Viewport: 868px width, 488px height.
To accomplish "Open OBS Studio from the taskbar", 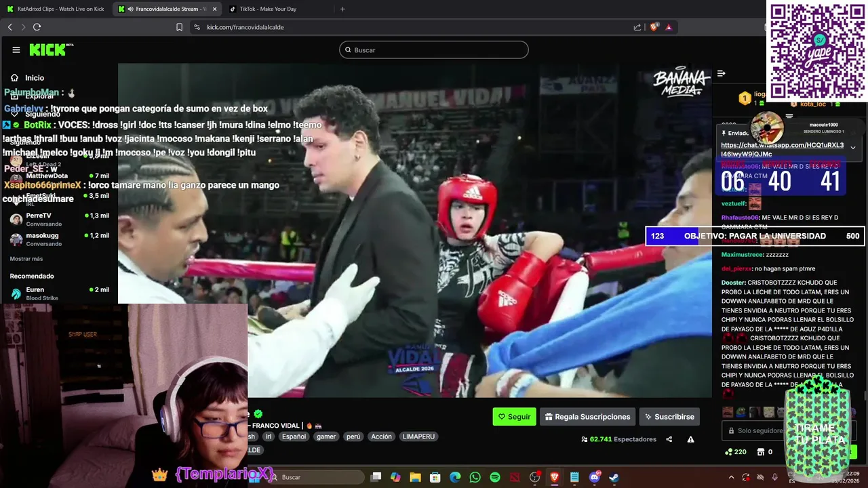I will (x=535, y=477).
